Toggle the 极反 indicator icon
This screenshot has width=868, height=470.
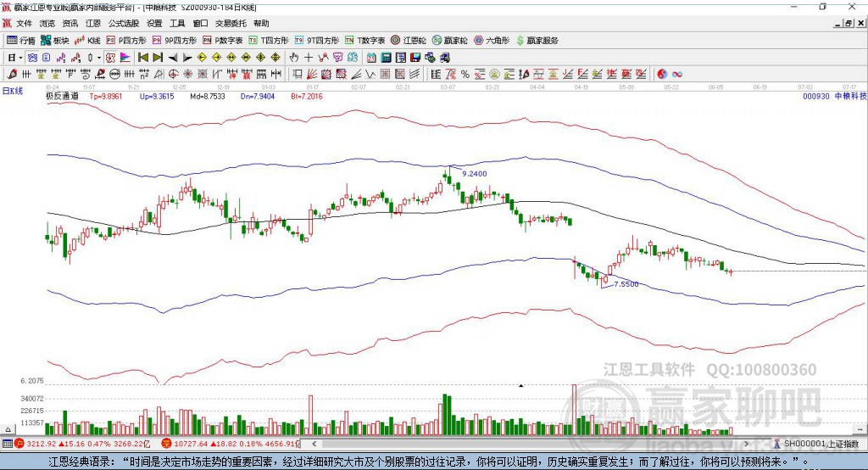click(x=110, y=57)
